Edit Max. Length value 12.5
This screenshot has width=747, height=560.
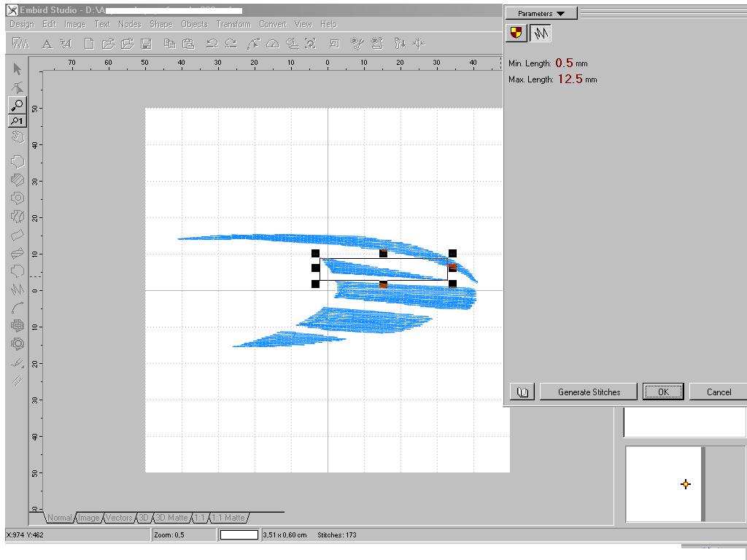570,79
